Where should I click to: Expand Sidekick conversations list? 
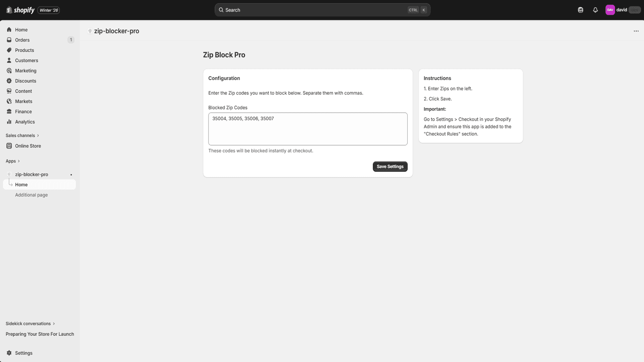coord(30,324)
